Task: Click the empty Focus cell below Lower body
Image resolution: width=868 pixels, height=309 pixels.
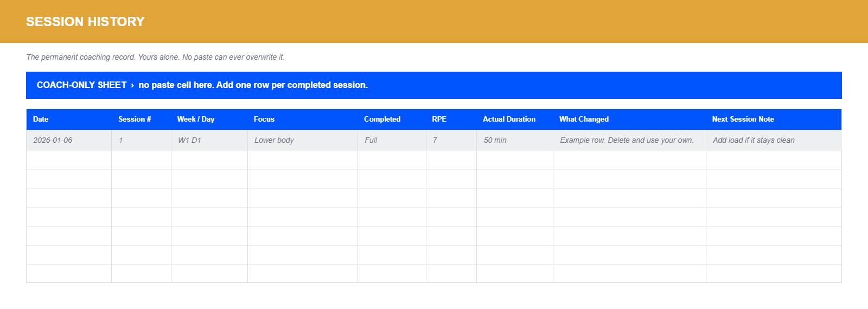Action: tap(303, 160)
